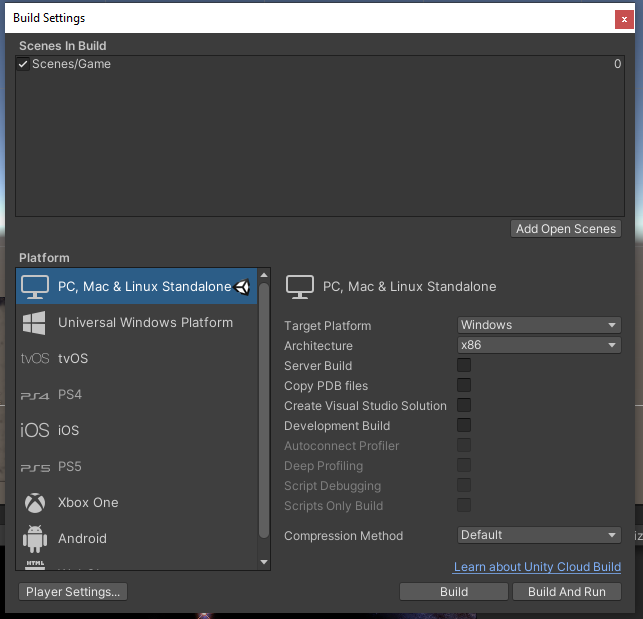Click the Universal Windows Platform Windows logo icon
The height and width of the screenshot is (619, 643).
34,323
